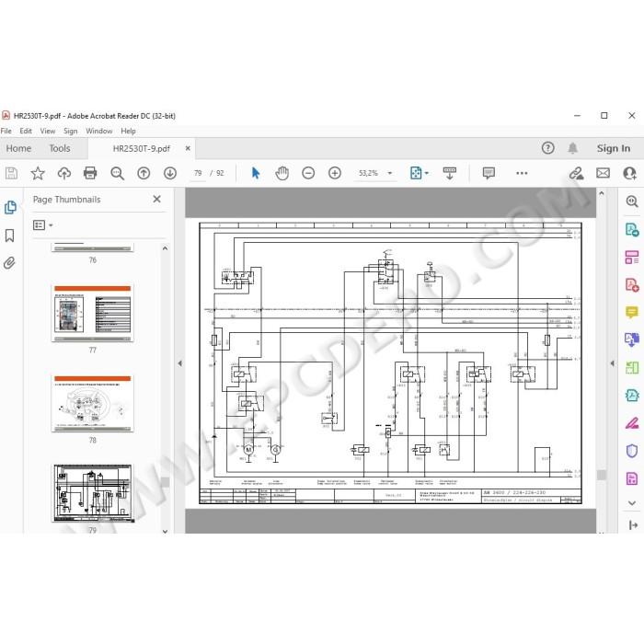Activate the arrow selection tool
Screen dimensions: 644x644
pyautogui.click(x=256, y=173)
